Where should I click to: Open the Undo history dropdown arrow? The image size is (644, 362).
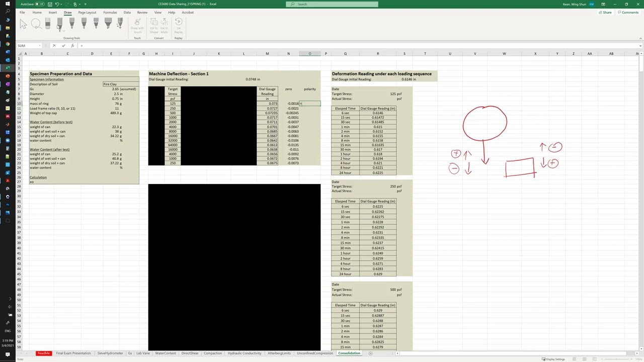point(61,4)
